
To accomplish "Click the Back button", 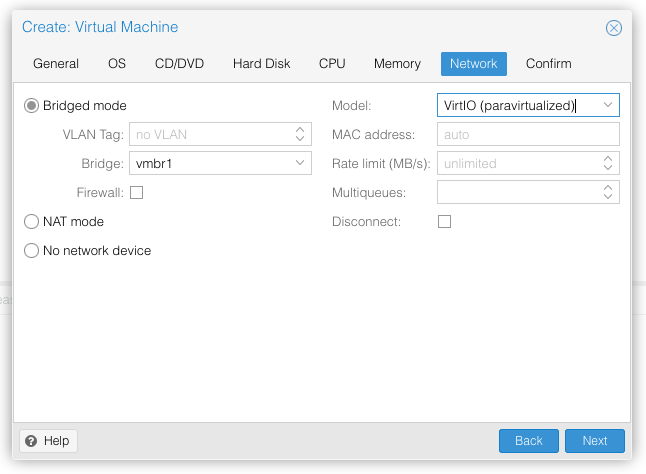I will coord(528,441).
